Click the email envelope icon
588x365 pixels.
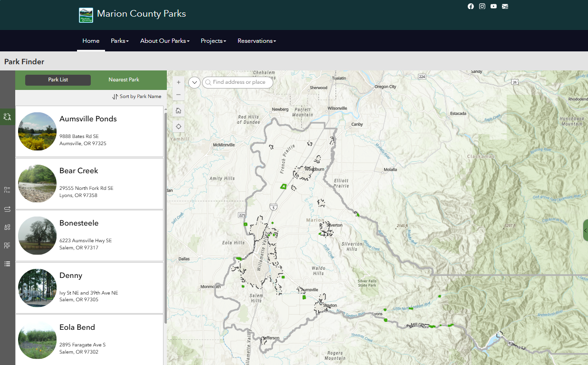tap(505, 6)
